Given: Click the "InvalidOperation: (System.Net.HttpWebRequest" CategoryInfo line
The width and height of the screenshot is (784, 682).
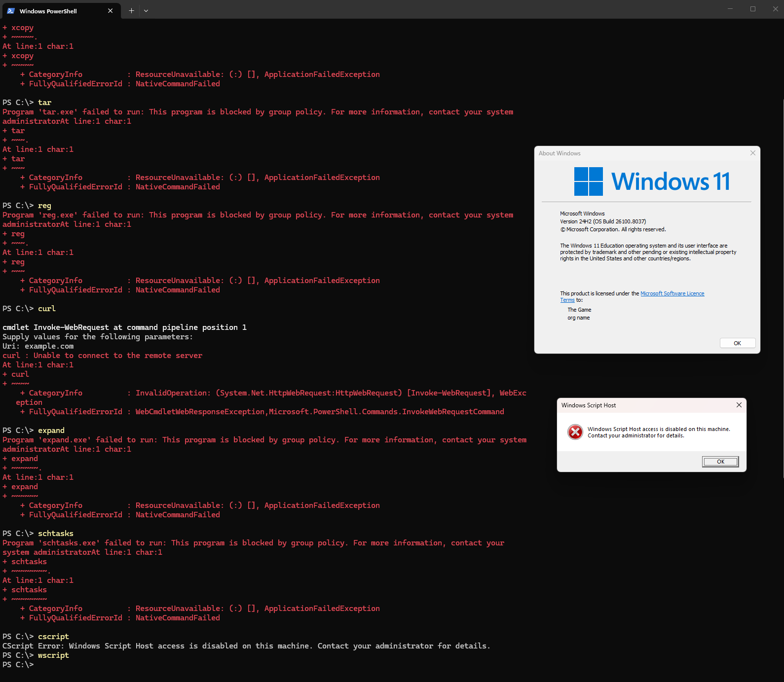Looking at the screenshot, I should (x=273, y=393).
